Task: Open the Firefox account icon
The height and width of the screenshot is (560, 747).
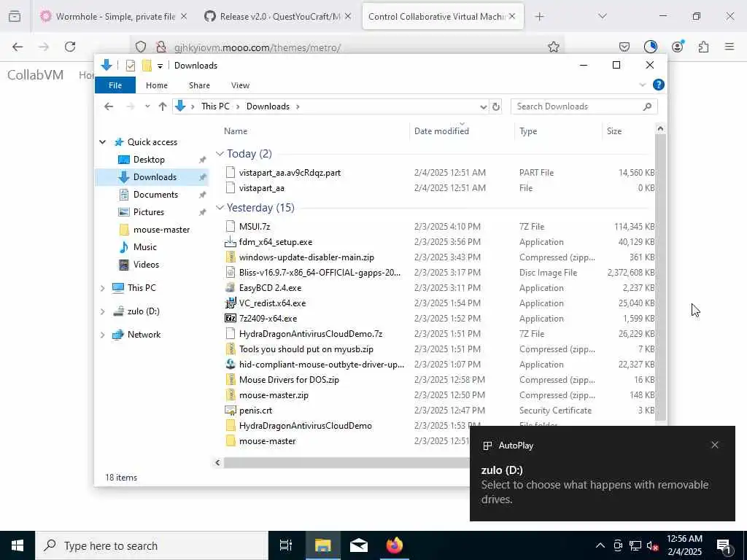Action: (x=677, y=46)
